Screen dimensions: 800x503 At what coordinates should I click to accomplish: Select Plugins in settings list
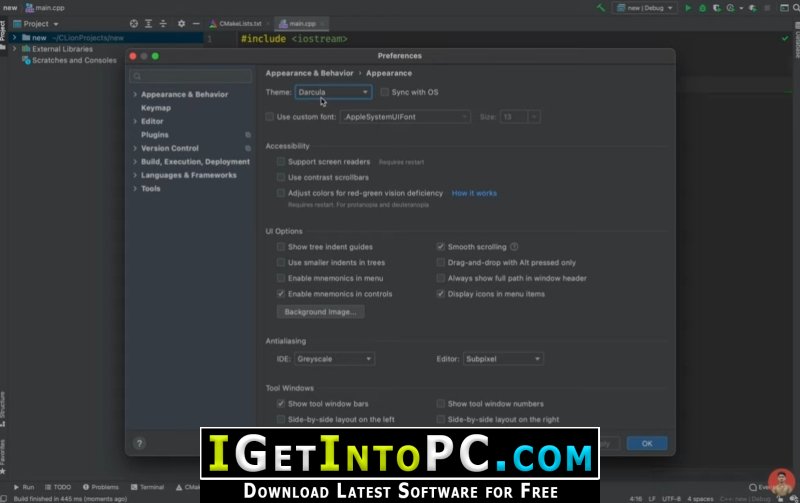click(155, 135)
